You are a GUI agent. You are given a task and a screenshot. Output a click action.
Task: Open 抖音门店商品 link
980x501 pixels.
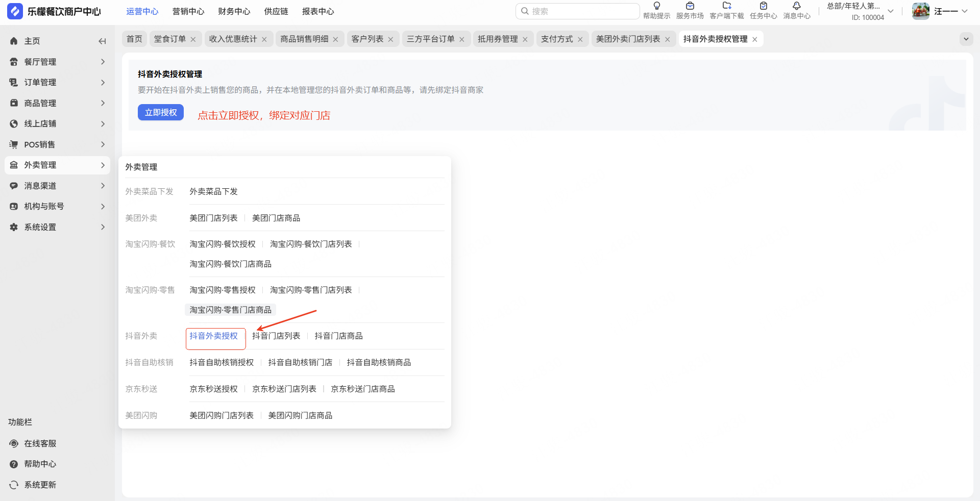(x=339, y=336)
